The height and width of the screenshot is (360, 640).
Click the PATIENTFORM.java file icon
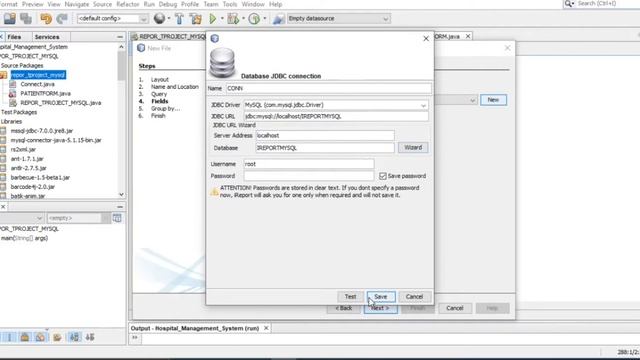(x=13, y=93)
